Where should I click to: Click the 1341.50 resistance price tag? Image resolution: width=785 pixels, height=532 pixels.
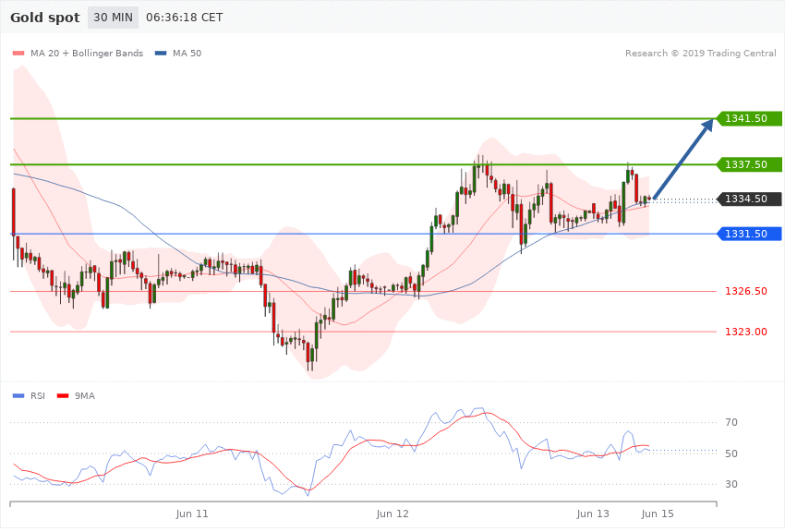coord(749,118)
